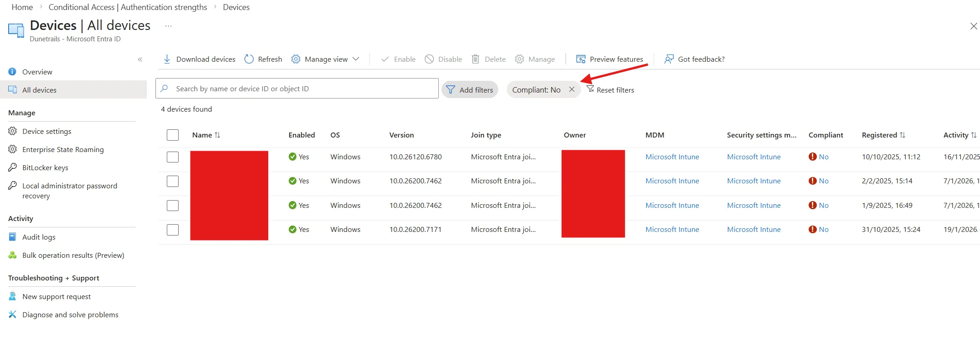Open Preview features
Viewport: 980px width, 344px height.
[x=609, y=59]
